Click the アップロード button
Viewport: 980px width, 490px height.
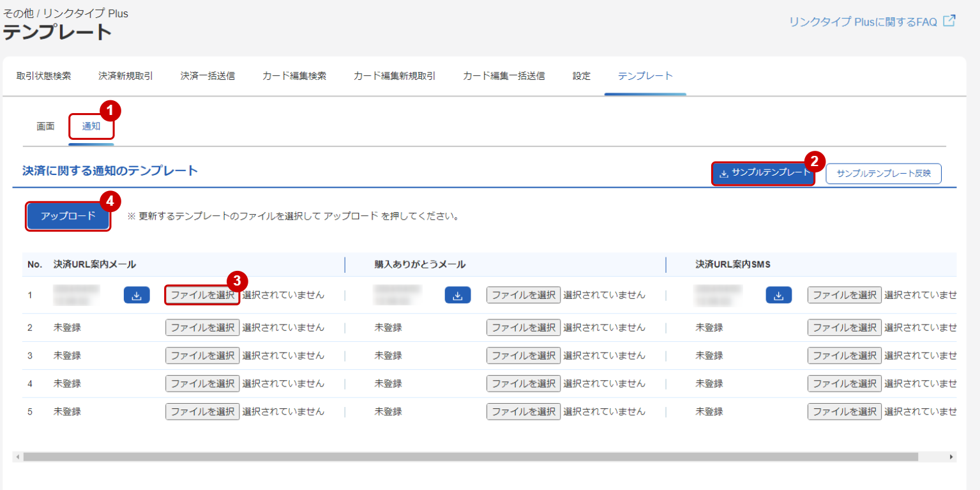click(x=68, y=216)
